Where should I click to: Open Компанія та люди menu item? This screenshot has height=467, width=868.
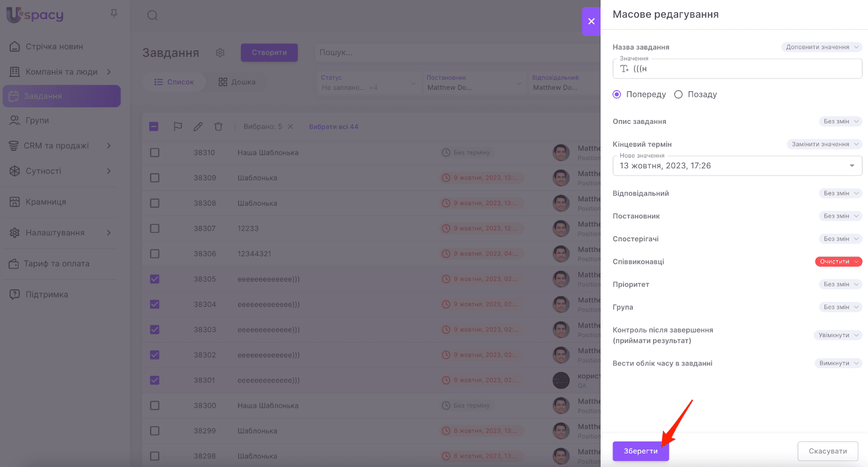(61, 72)
